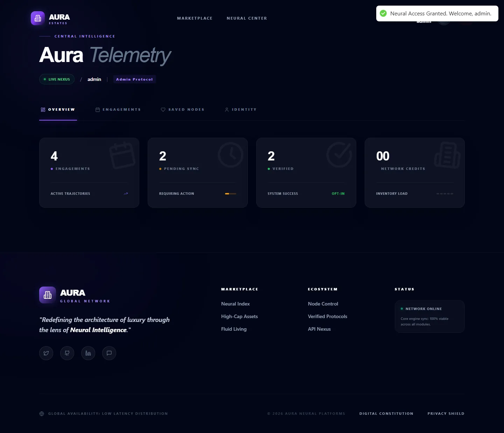Click the '00' Network Credits value
Screen dimensions: 504x433
pos(383,156)
